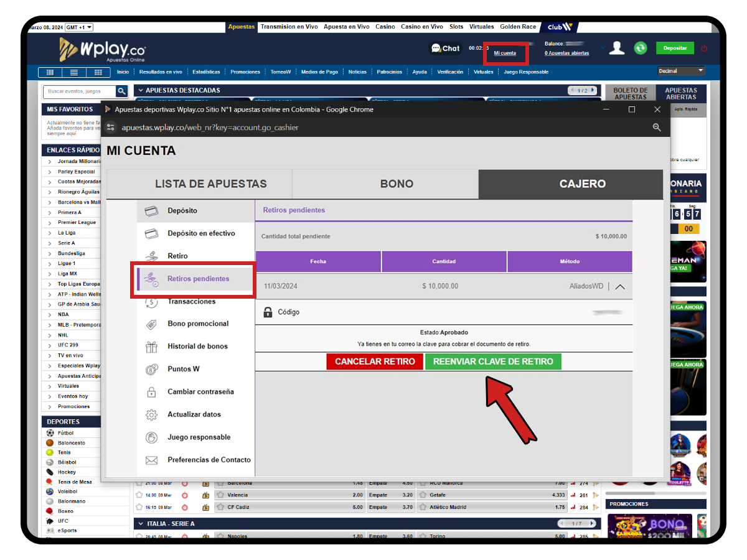Viewport: 747px width, 560px height.
Task: Select Retiros pendientes in the cashier menu
Action: click(195, 279)
